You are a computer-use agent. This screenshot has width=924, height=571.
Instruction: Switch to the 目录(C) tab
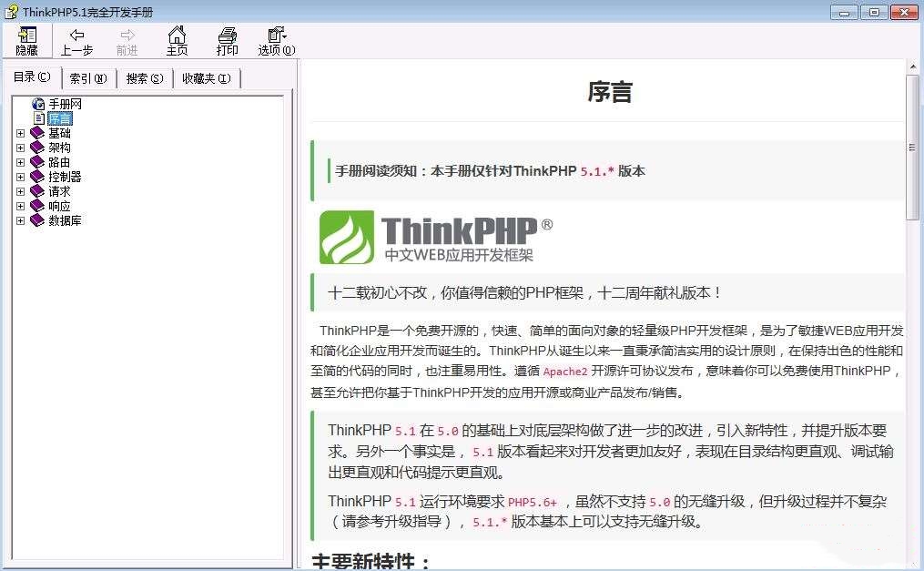33,77
